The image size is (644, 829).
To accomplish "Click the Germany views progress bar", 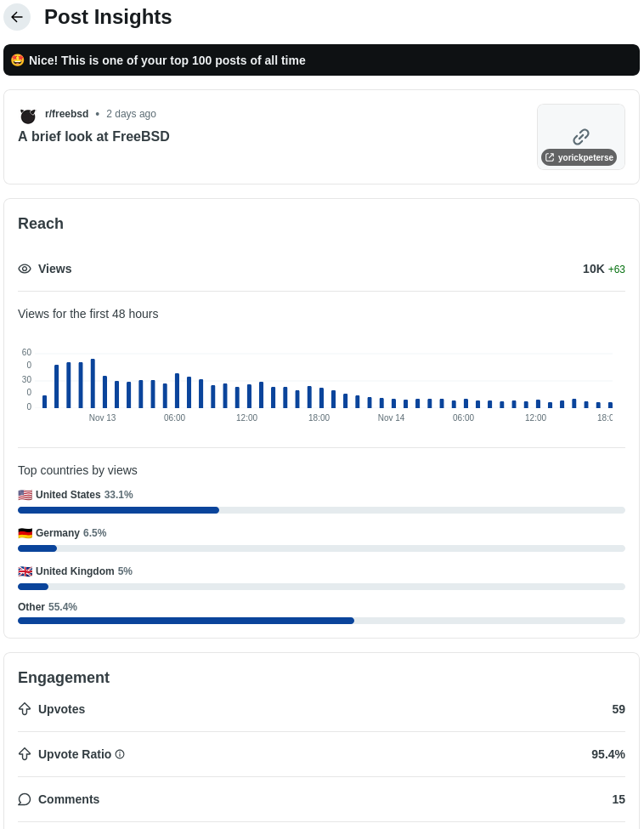I will tap(321, 548).
